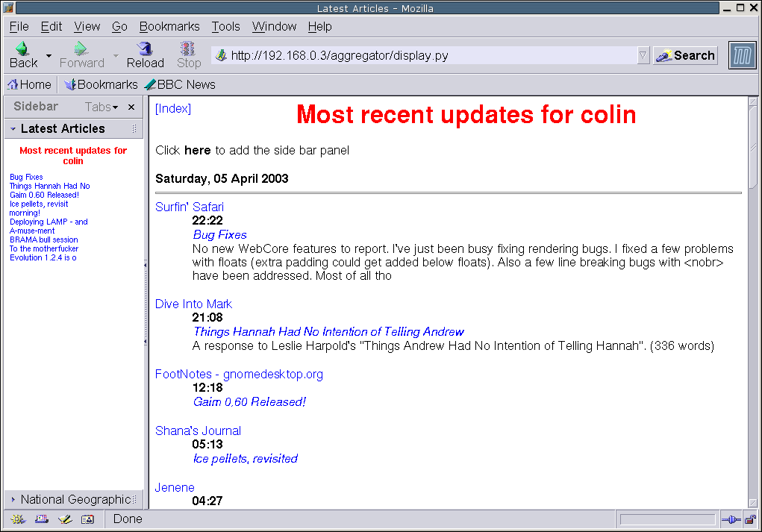The height and width of the screenshot is (532, 762).
Task: Open the Jenene feed link
Action: coord(175,487)
